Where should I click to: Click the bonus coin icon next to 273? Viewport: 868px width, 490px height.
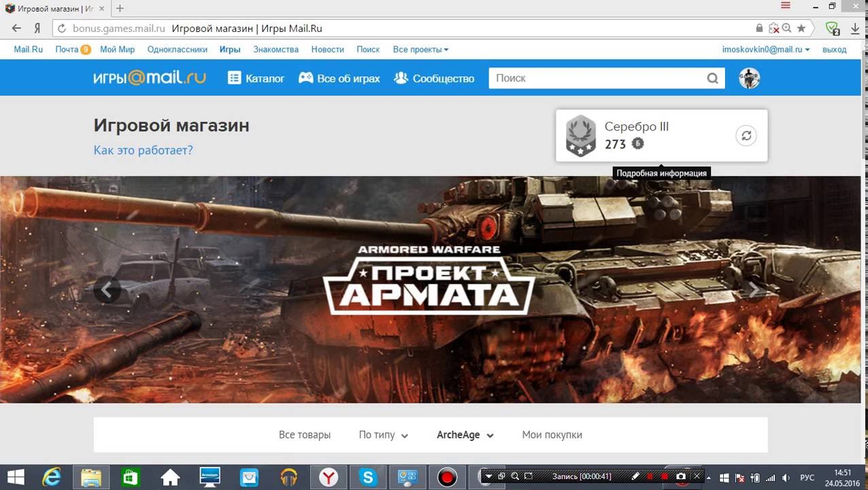coord(637,144)
